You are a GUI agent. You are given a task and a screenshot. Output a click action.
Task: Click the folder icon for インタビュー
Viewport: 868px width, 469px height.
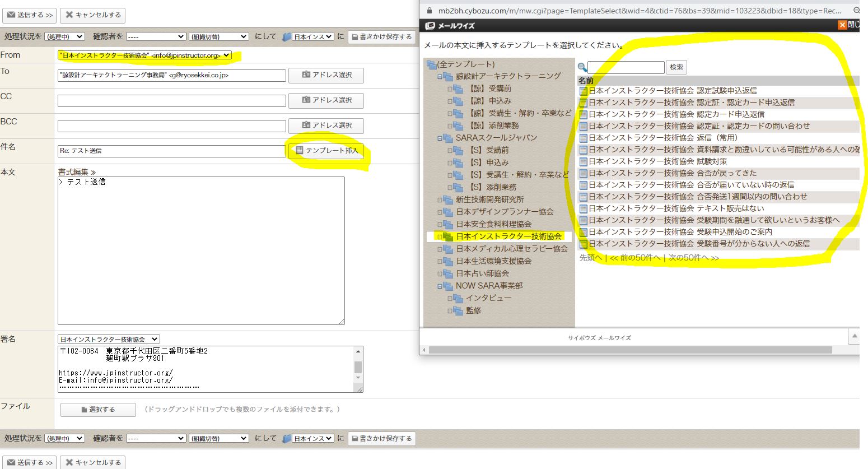pos(458,298)
